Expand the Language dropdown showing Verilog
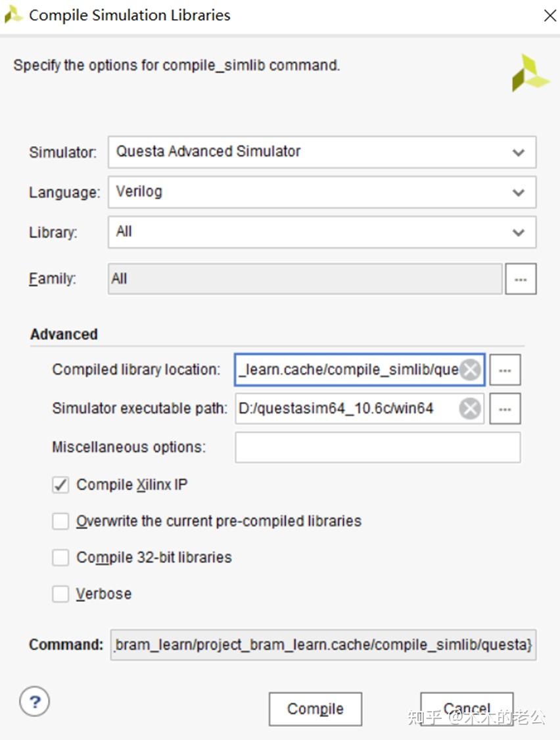Viewport: 560px width, 740px height. tap(322, 192)
